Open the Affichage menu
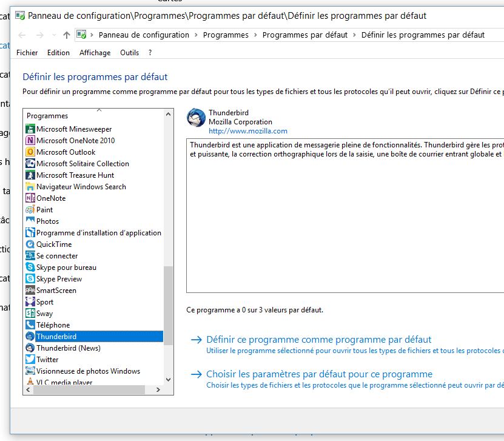Image resolution: width=504 pixels, height=441 pixels. (95, 53)
